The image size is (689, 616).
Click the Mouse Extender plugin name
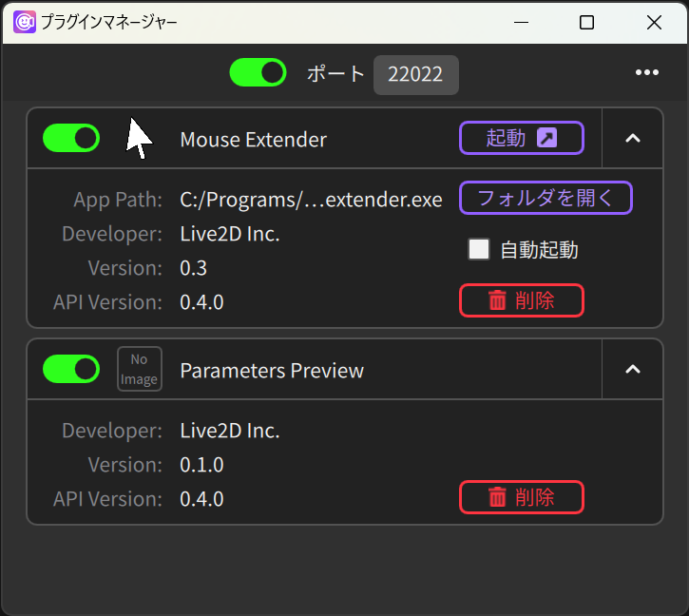(x=254, y=140)
